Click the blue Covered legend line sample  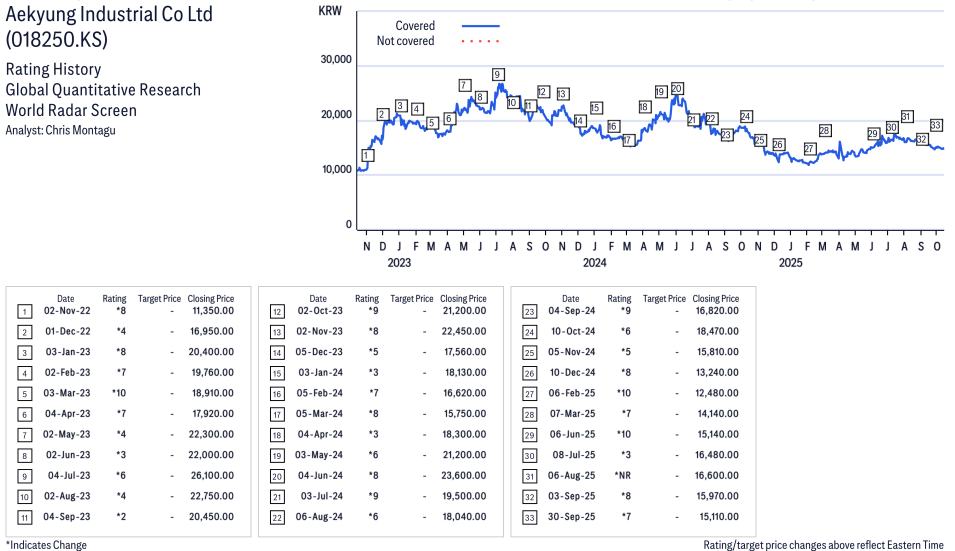tap(480, 26)
